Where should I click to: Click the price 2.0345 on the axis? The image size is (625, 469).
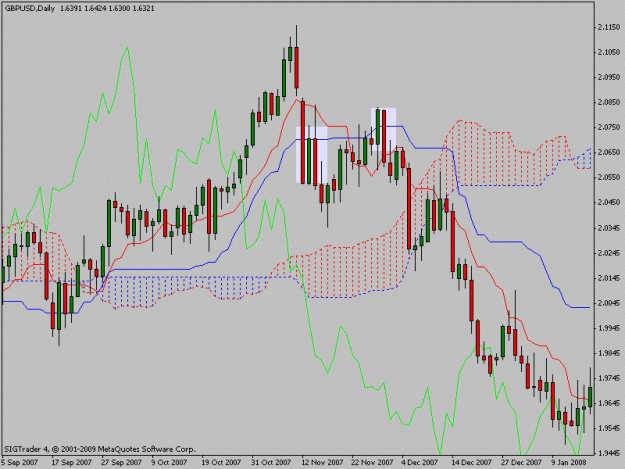coord(609,228)
